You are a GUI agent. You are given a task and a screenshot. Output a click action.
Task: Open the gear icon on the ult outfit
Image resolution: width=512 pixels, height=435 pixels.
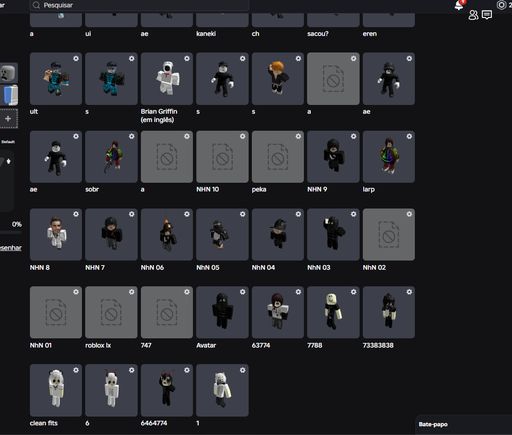point(76,59)
